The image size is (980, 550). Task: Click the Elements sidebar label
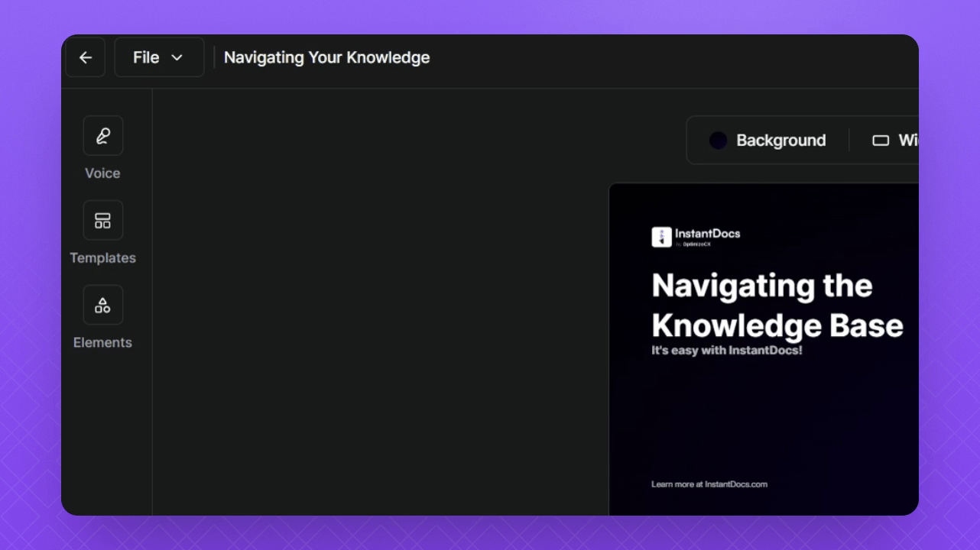102,343
